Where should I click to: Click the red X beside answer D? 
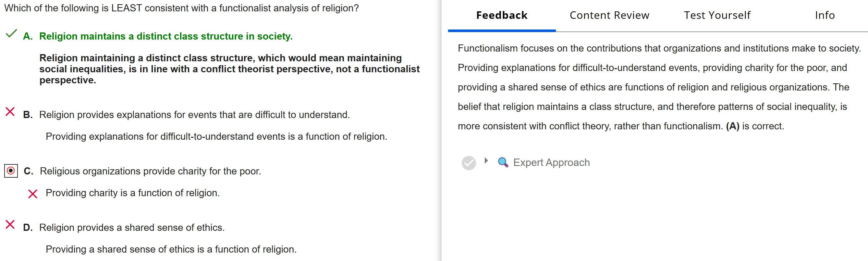coord(10,225)
